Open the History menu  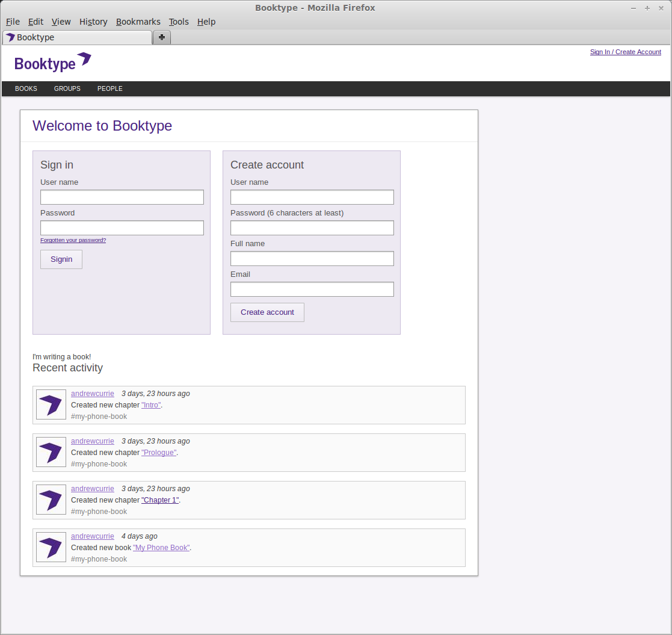(x=93, y=22)
